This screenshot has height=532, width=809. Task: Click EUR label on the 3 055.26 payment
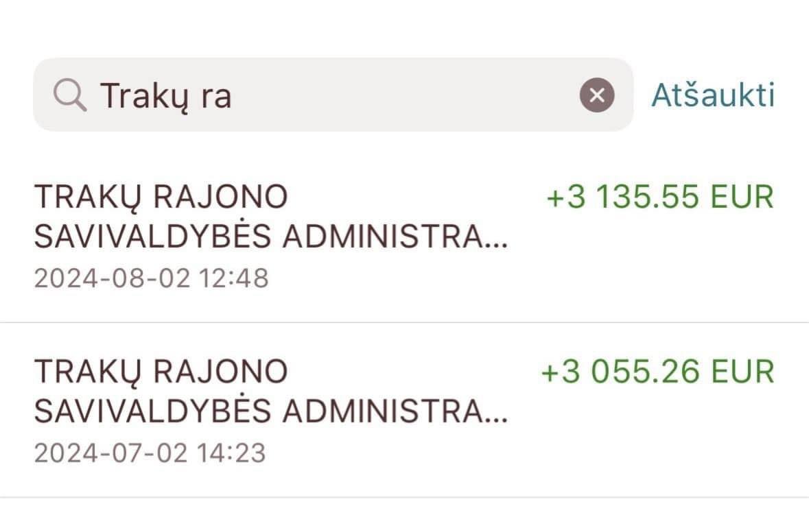coord(742,372)
